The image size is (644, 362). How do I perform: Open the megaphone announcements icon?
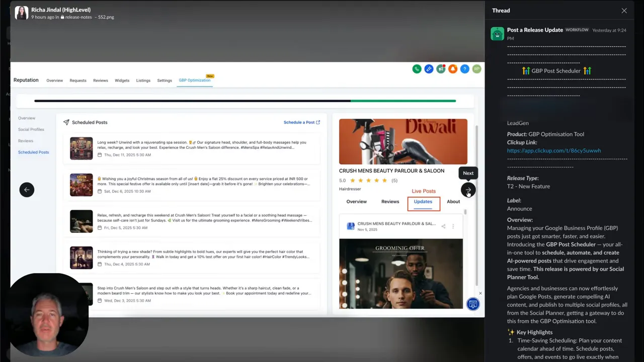coord(441,69)
